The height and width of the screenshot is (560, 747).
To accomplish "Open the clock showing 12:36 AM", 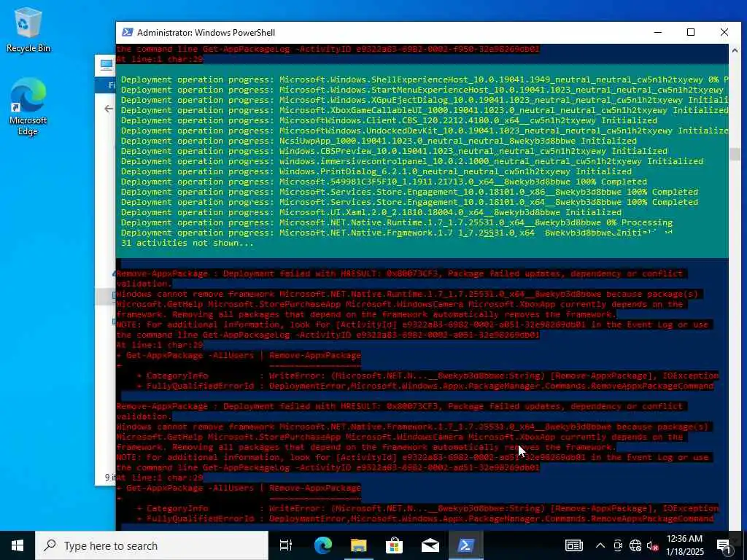I will tap(684, 545).
